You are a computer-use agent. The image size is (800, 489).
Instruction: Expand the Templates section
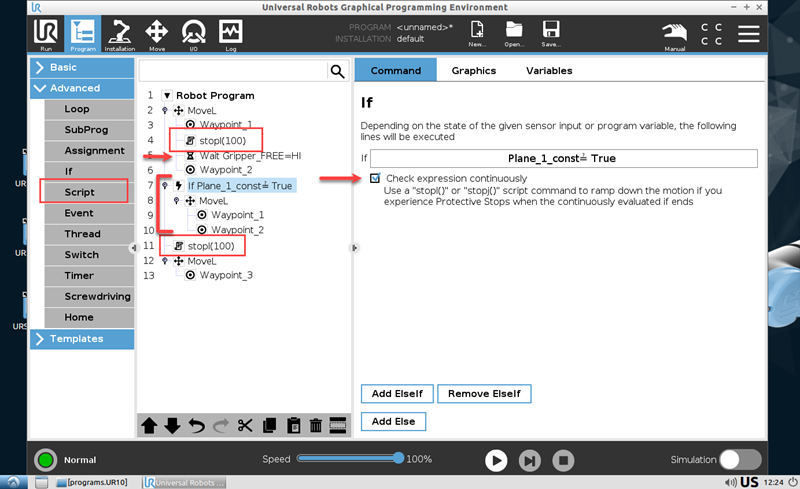(x=82, y=339)
